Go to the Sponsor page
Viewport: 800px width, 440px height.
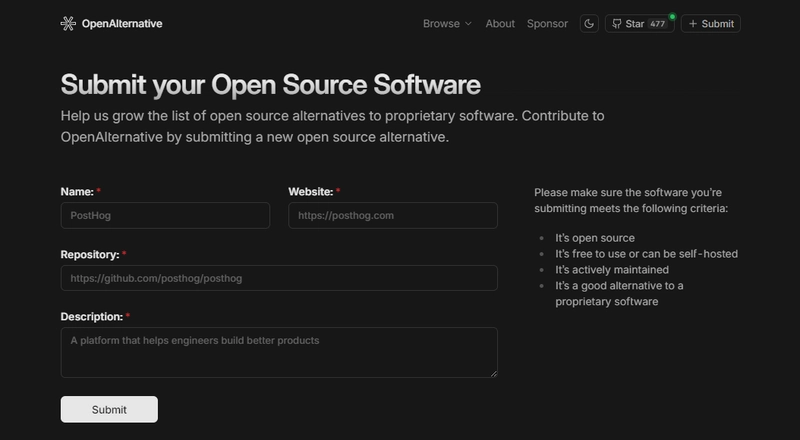pos(547,23)
